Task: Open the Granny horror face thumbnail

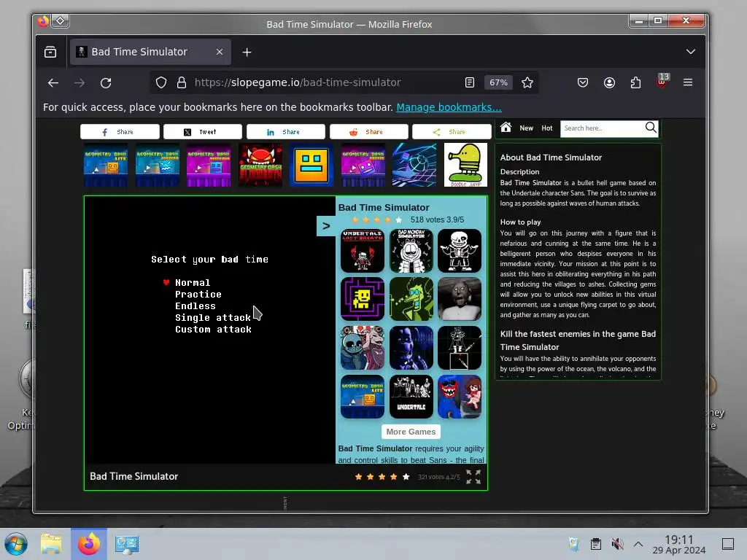Action: tap(460, 300)
